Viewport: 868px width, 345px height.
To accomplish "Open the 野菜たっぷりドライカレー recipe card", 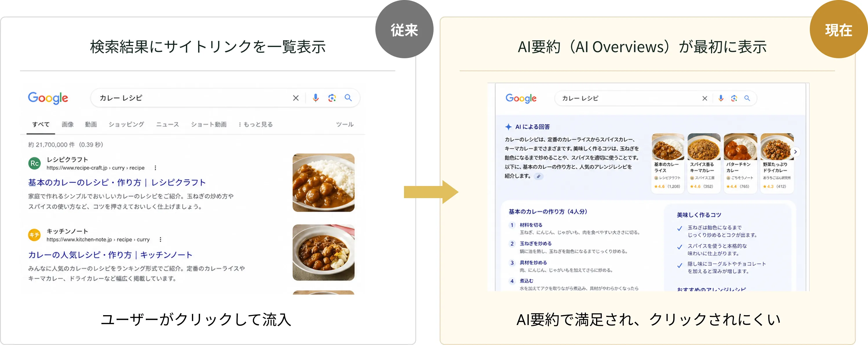I will [777, 163].
